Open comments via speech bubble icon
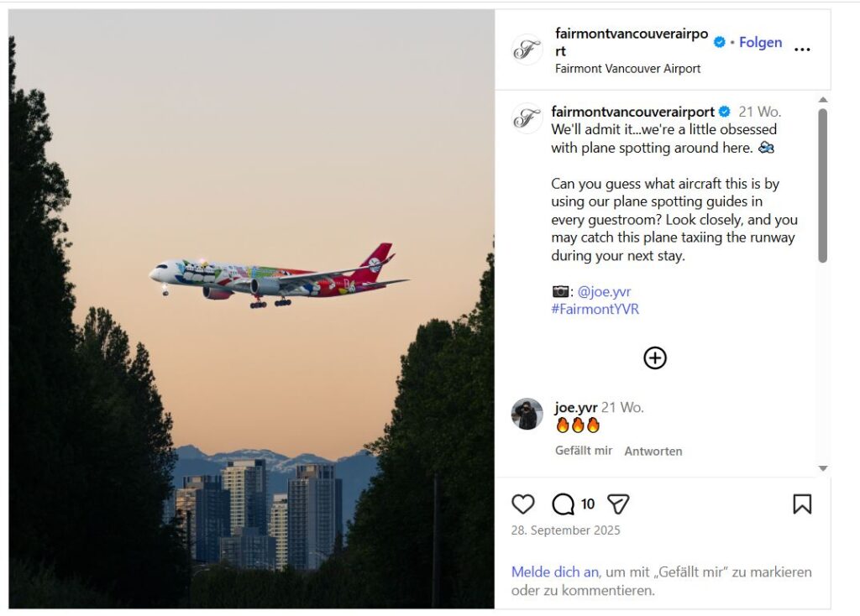The height and width of the screenshot is (616, 860). 564,504
